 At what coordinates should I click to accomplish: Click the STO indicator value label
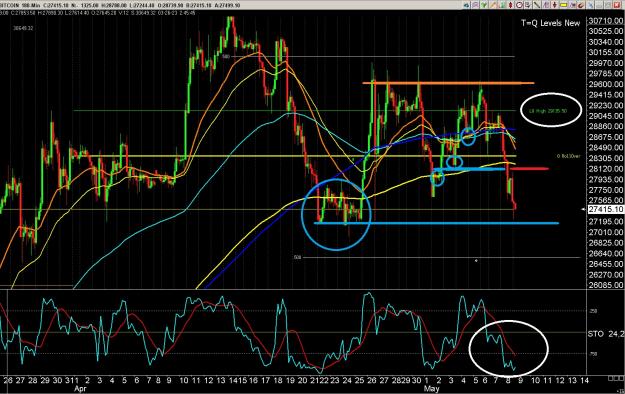(606, 334)
